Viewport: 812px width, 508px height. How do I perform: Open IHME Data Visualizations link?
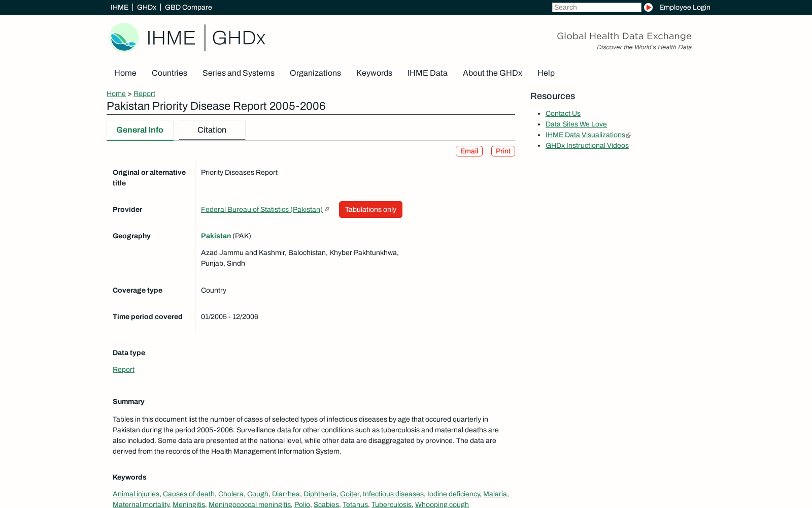(585, 135)
